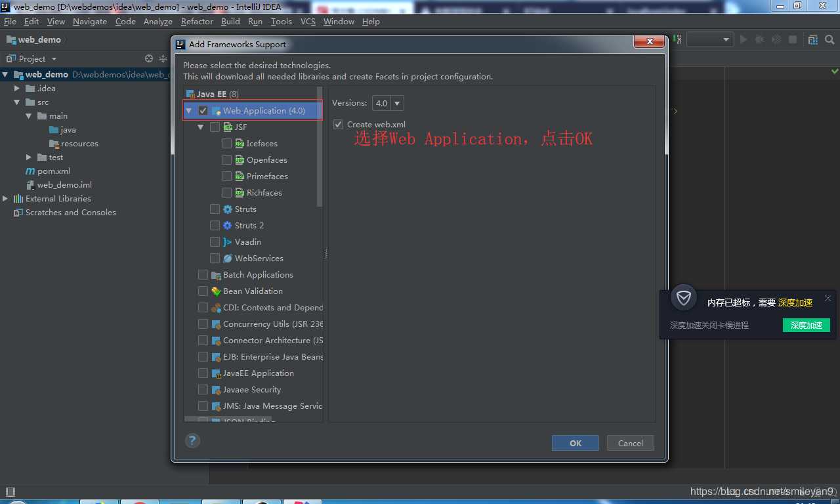Open the File menu
This screenshot has width=840, height=504.
pos(10,22)
